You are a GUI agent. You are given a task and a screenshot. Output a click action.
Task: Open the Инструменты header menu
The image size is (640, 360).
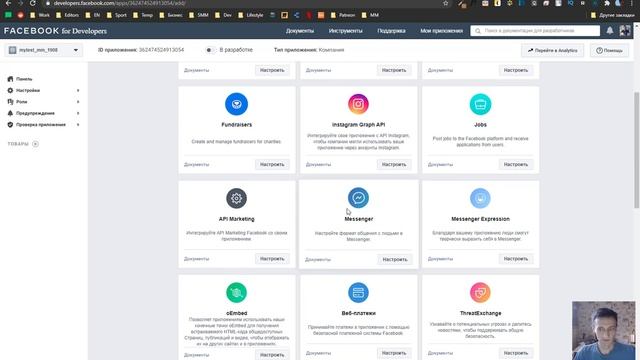coord(345,31)
